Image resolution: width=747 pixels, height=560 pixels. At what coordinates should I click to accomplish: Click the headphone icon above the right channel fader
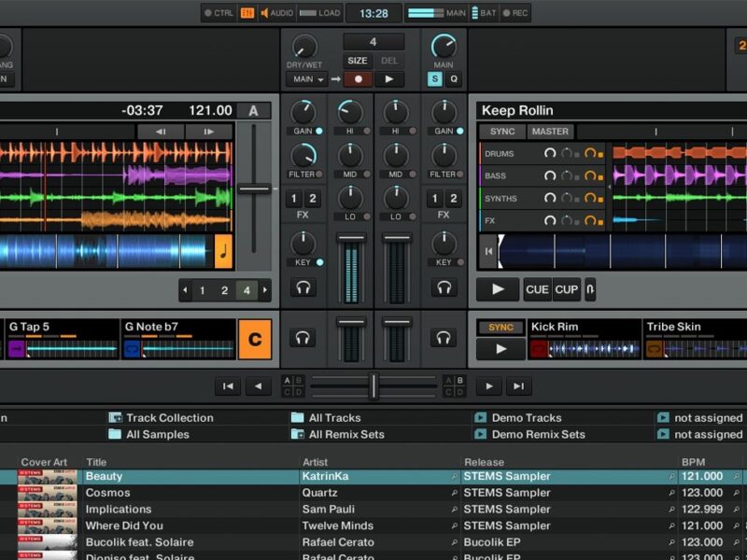[x=444, y=287]
